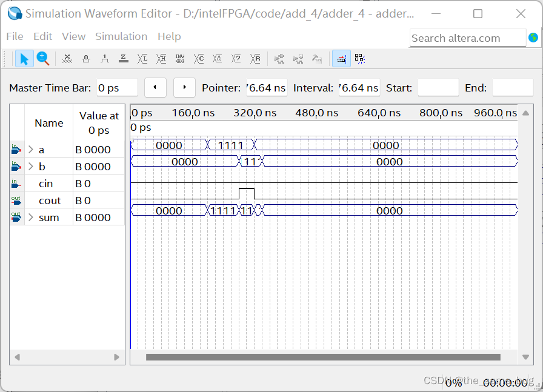
Task: Apply Weak High (XH) value
Action: (x=161, y=59)
